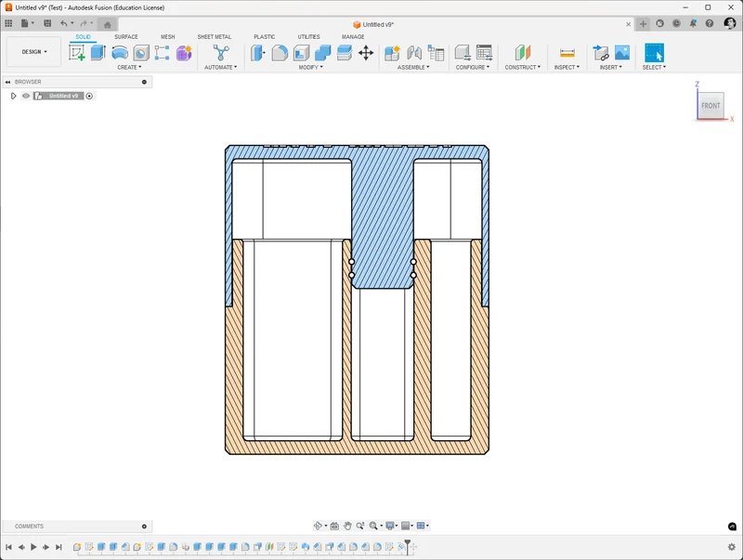Click the Insert image canvas icon
743x560 pixels.
click(x=622, y=53)
